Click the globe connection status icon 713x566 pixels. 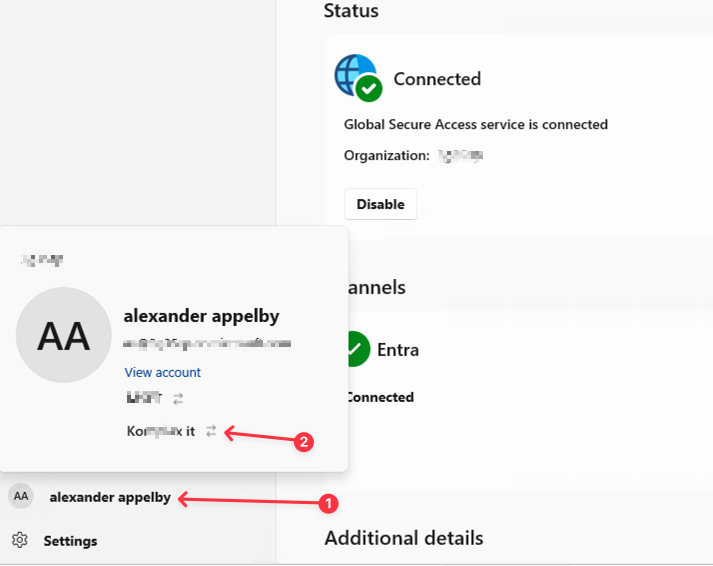coord(357,77)
